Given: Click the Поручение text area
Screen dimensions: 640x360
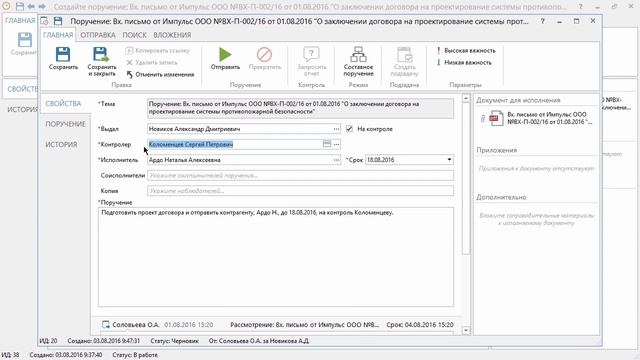Looking at the screenshot, I should point(276,257).
